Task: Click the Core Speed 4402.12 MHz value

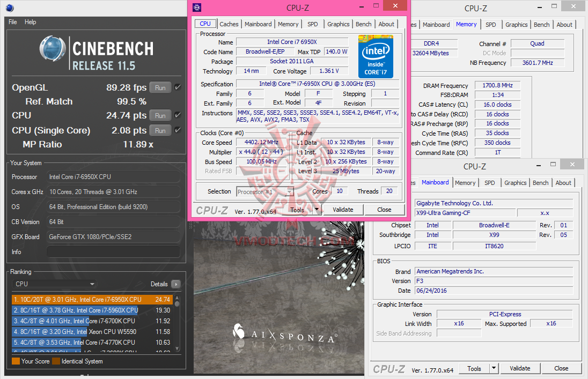Action: (261, 143)
